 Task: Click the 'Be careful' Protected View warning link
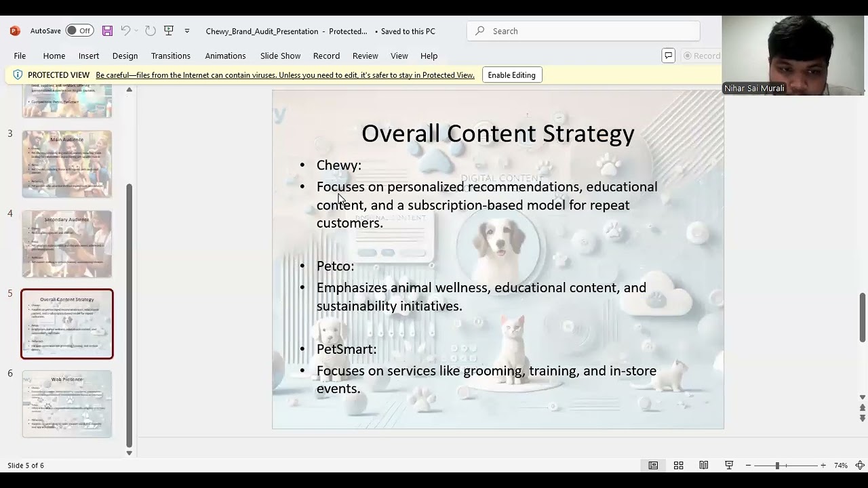pyautogui.click(x=285, y=75)
